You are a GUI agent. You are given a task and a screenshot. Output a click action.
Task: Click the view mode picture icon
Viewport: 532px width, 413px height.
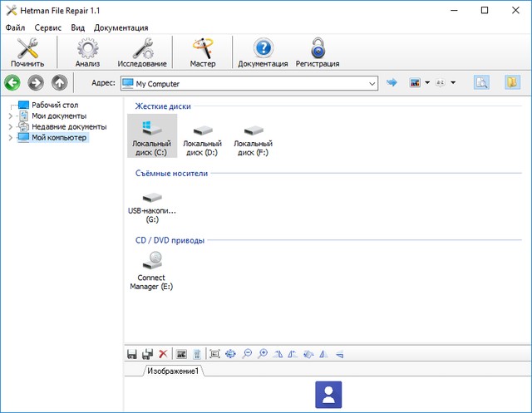[415, 82]
